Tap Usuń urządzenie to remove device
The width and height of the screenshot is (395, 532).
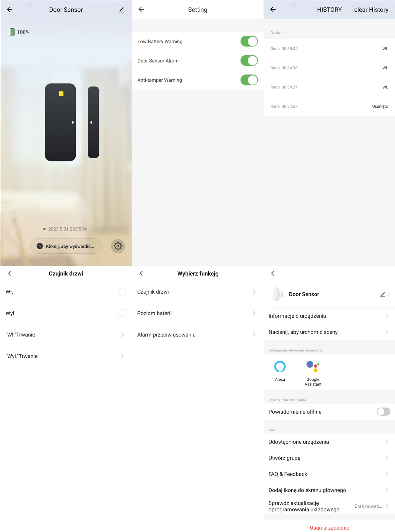(329, 528)
